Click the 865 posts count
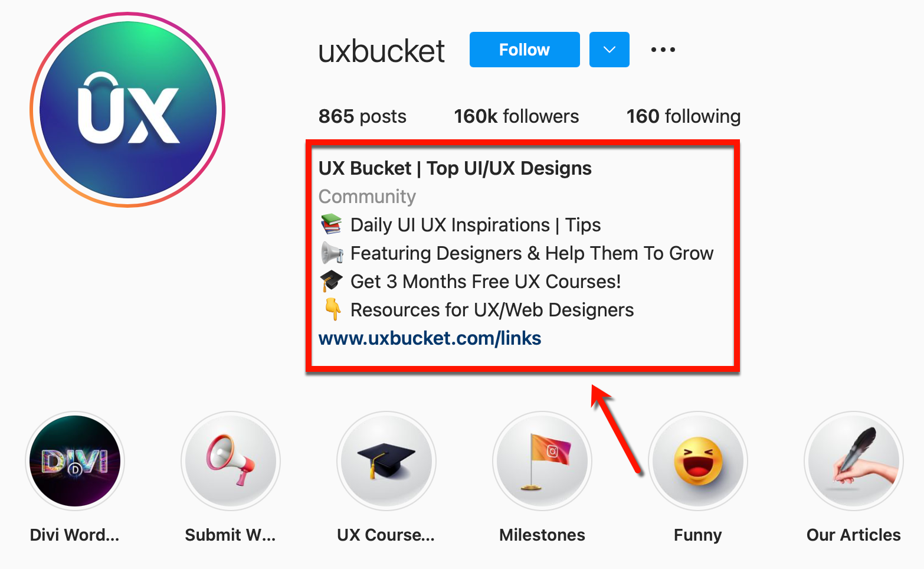924x569 pixels. click(x=362, y=116)
